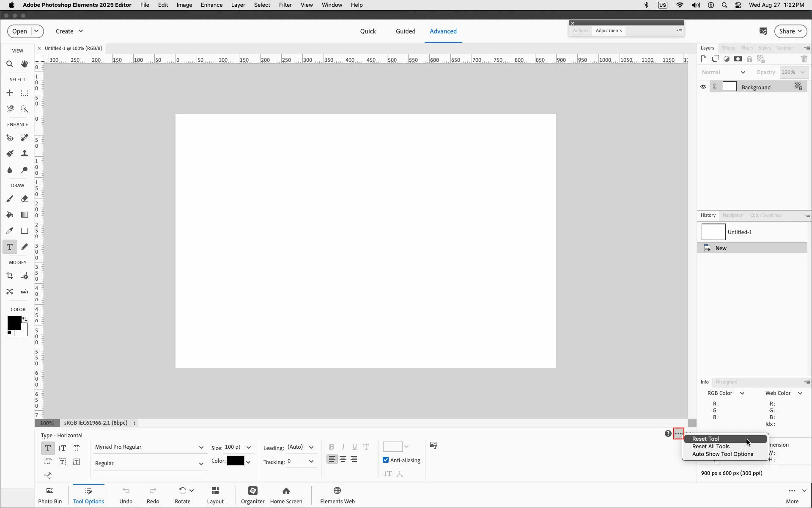
Task: Click the black text Color swatch
Action: (235, 461)
